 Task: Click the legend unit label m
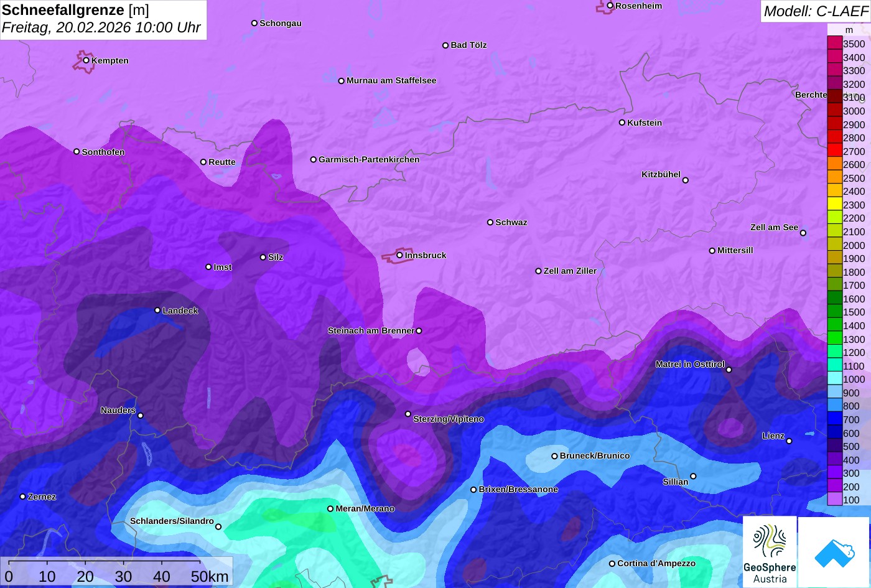(849, 30)
